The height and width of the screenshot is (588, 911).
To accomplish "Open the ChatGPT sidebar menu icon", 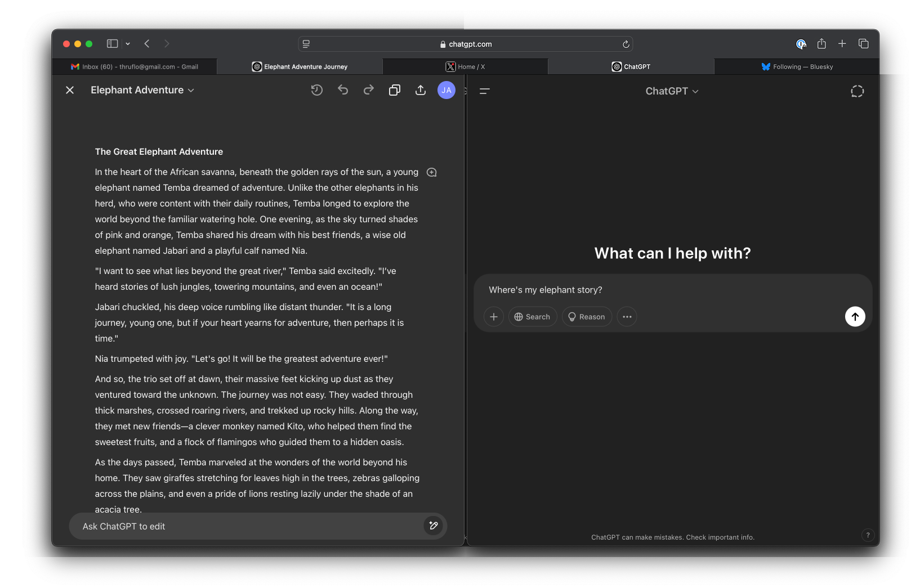I will [485, 91].
